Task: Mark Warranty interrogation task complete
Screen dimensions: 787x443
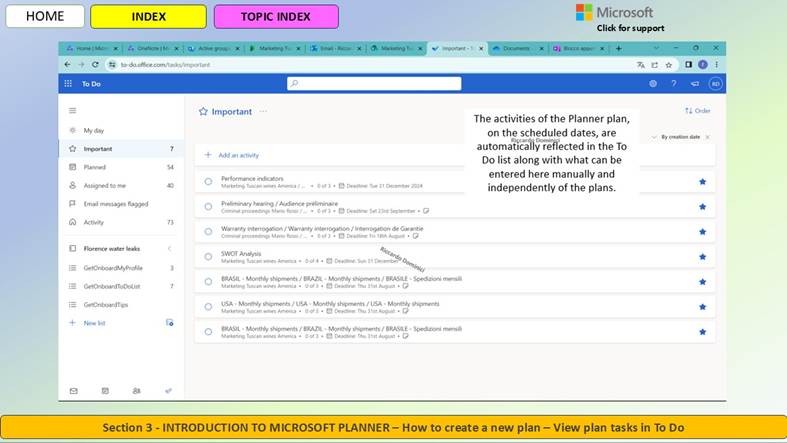Action: coord(208,232)
